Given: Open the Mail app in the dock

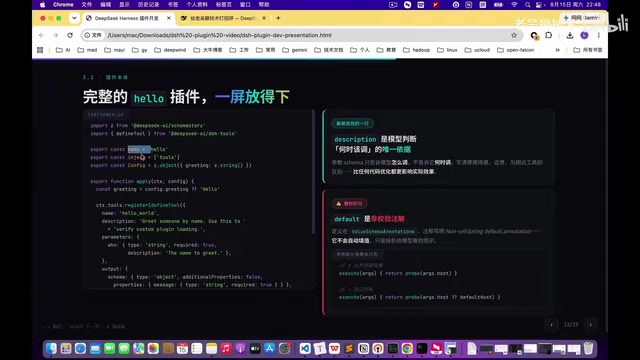Looking at the screenshot, I should click(95, 349).
